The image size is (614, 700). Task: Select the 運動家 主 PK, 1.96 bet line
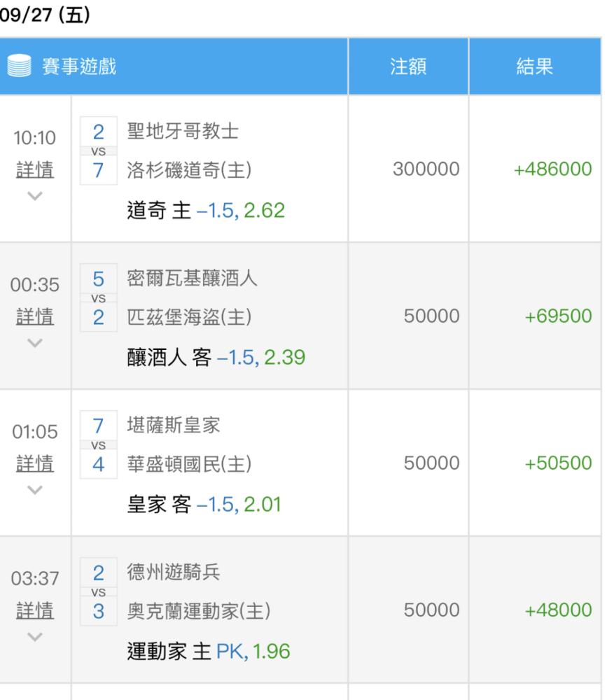point(209,651)
